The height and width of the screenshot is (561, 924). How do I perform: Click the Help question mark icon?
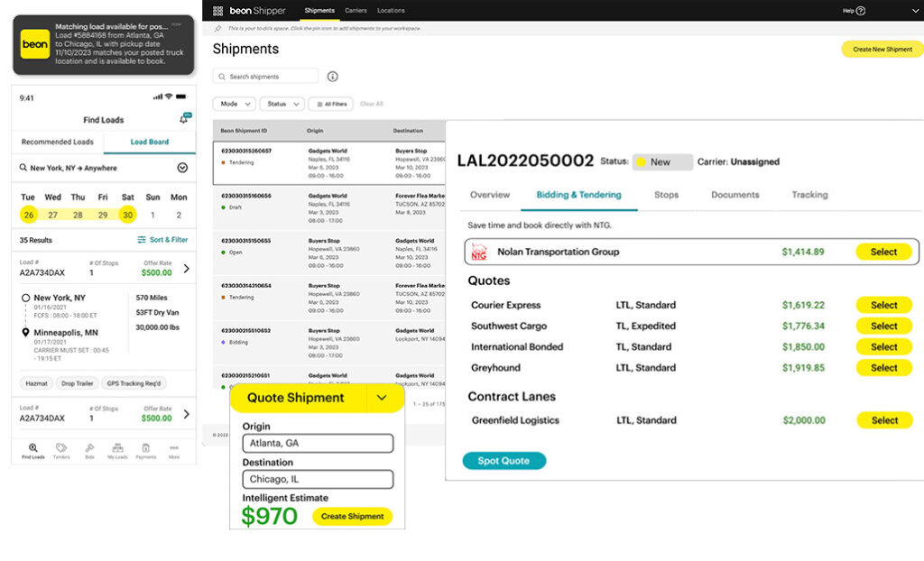860,11
